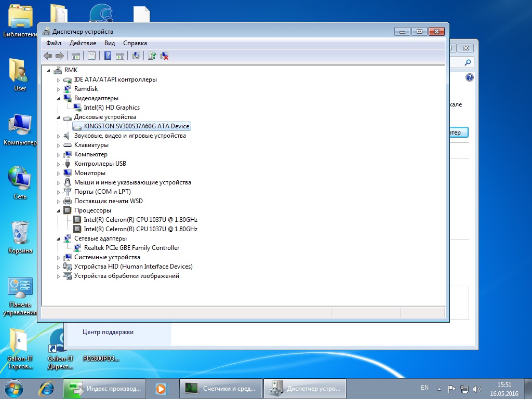The height and width of the screenshot is (399, 532).
Task: Select Устройства HID (Human Interface Devices)
Action: [134, 267]
